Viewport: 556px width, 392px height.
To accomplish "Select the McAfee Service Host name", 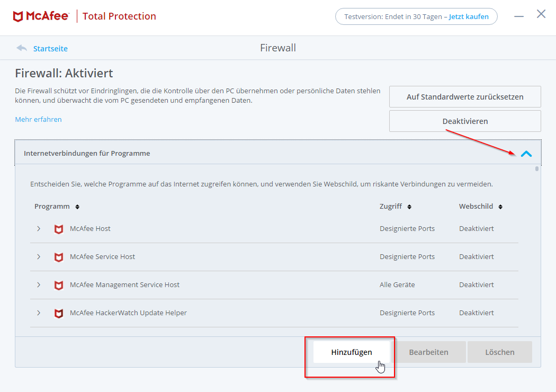I will click(103, 257).
